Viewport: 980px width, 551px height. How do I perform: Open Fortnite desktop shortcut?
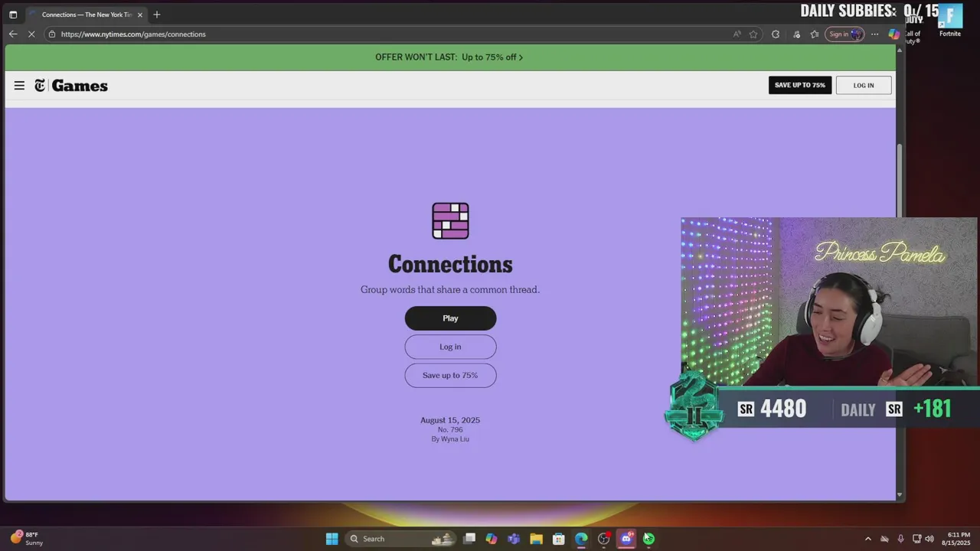950,21
